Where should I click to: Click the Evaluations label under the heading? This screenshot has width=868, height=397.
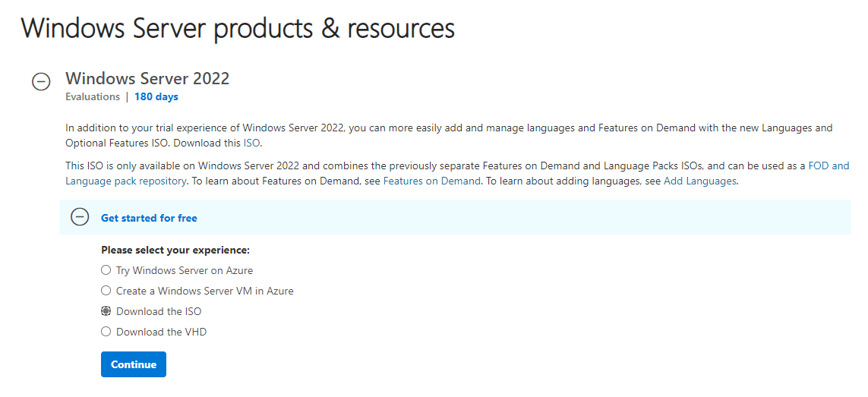pos(93,96)
